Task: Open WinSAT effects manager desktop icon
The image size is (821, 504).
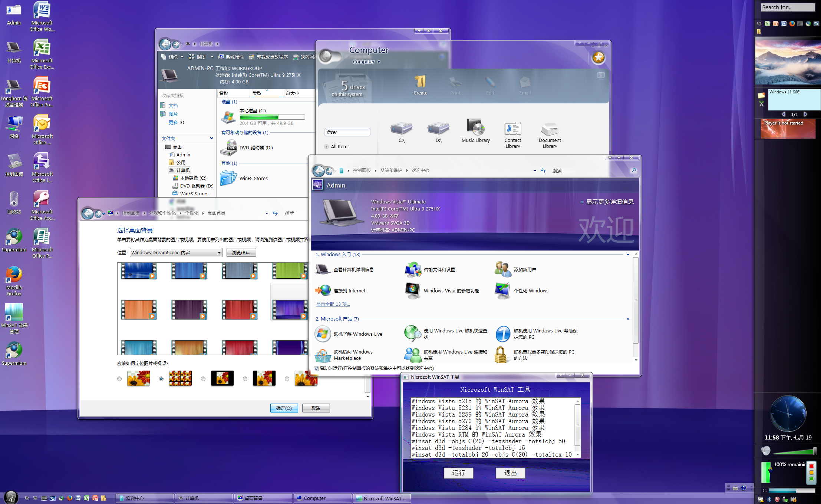Action: click(x=14, y=312)
